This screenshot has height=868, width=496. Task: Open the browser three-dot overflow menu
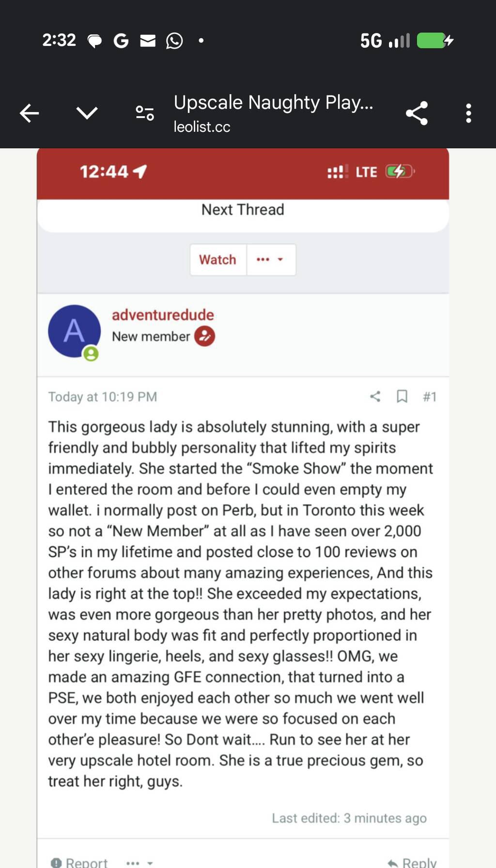point(468,113)
